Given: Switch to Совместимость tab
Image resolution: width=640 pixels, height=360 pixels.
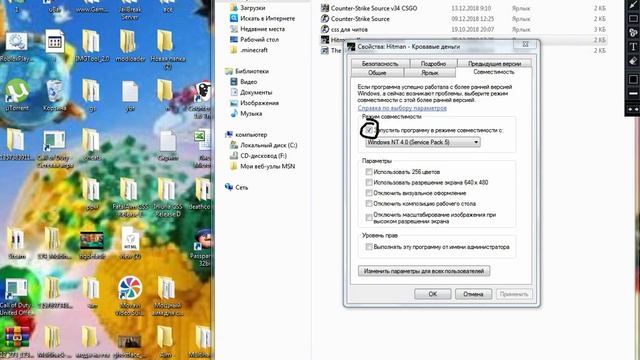Looking at the screenshot, I should (494, 72).
